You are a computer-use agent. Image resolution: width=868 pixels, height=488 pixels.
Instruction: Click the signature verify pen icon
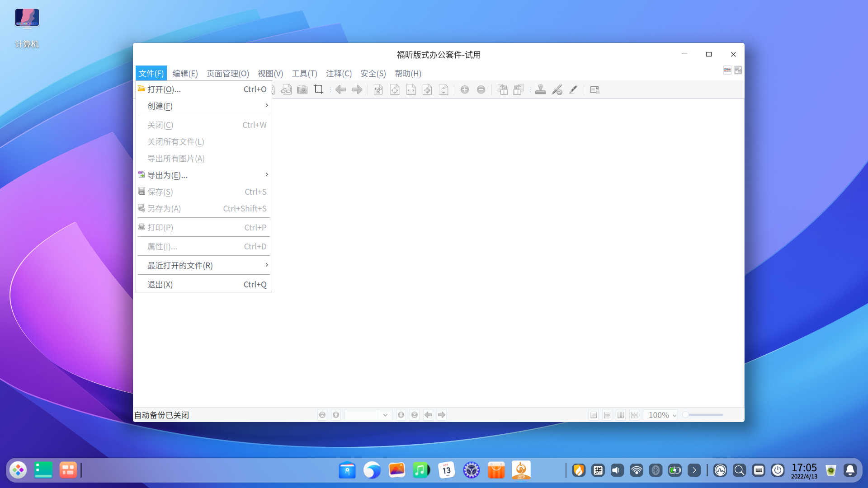pos(557,89)
